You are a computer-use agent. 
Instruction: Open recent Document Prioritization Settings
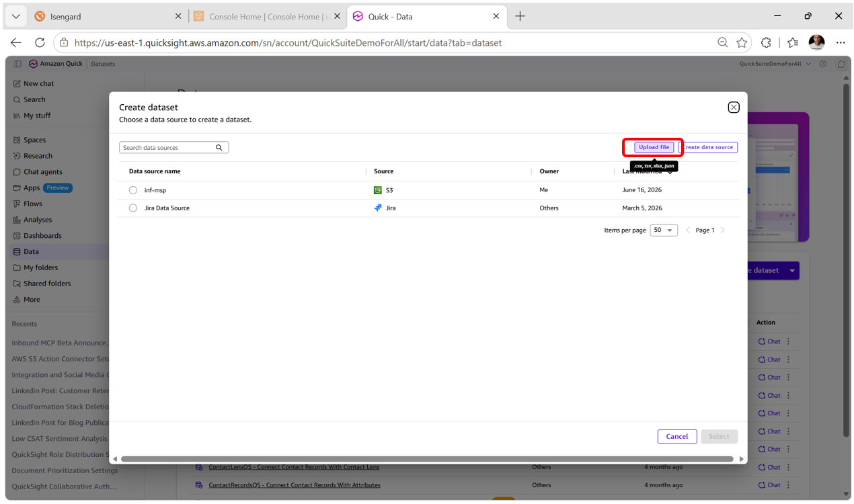tap(65, 470)
